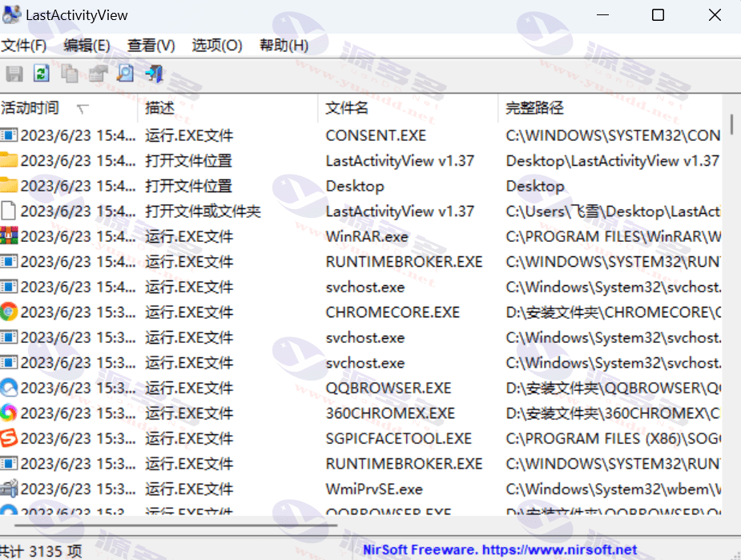Viewport: 741px width, 560px height.
Task: Click the Copy Selected Items toolbar icon
Action: pos(70,74)
